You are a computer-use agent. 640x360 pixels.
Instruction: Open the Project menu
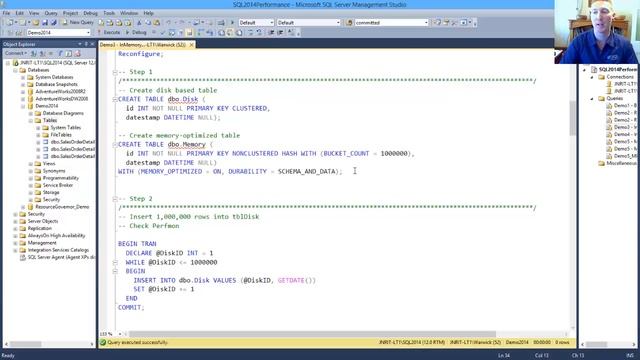click(70, 13)
